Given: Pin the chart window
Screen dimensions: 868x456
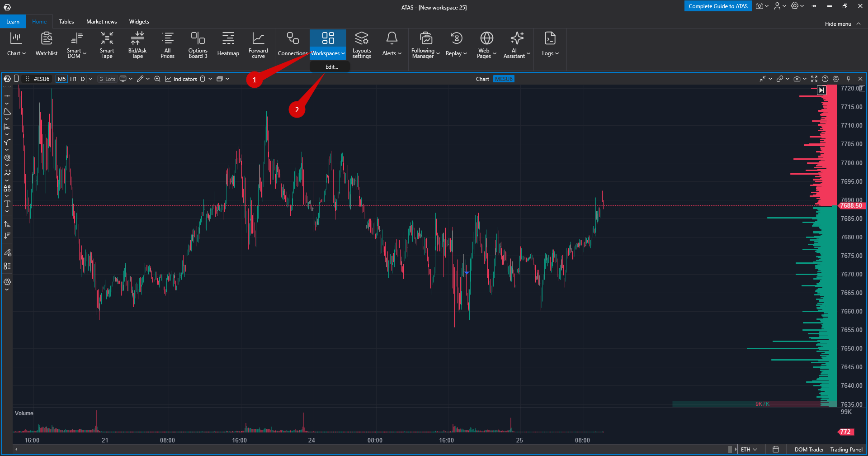Looking at the screenshot, I should point(848,79).
